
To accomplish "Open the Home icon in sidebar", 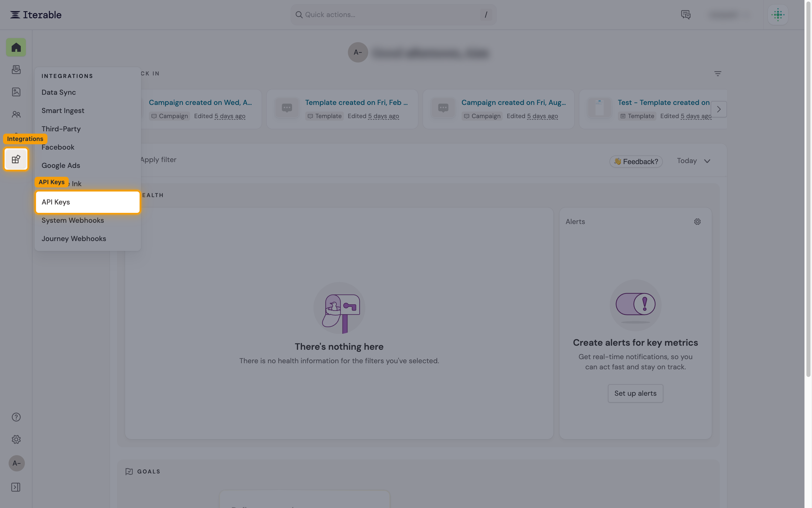I will pos(16,47).
